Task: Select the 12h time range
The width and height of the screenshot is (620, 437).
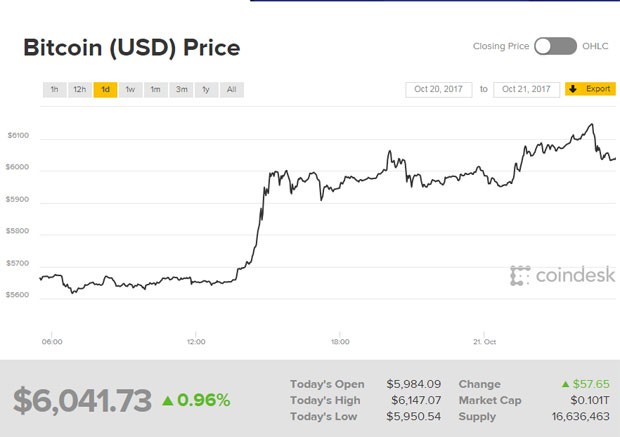Action: pyautogui.click(x=80, y=90)
